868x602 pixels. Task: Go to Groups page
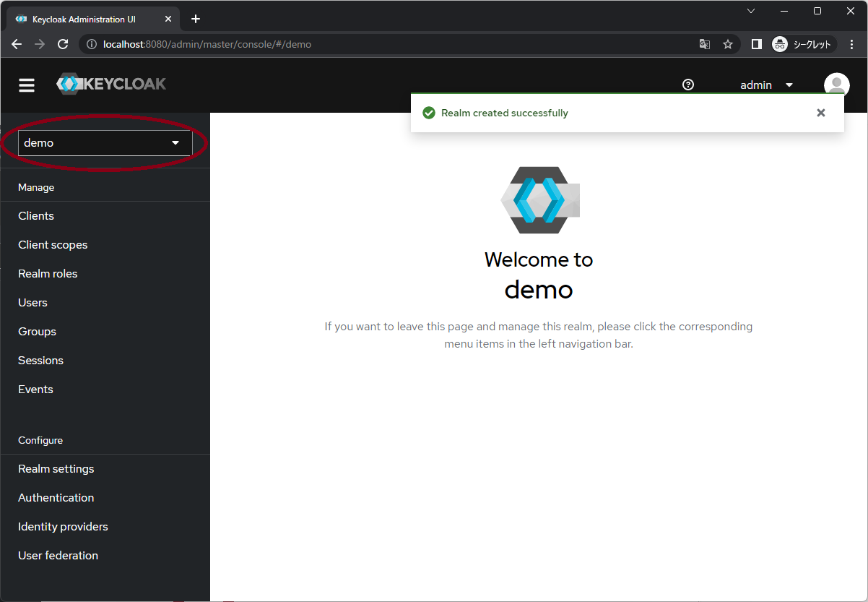coord(37,332)
